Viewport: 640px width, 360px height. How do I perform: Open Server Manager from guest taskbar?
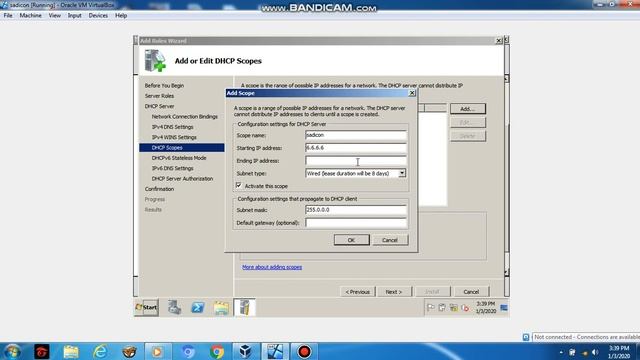175,307
